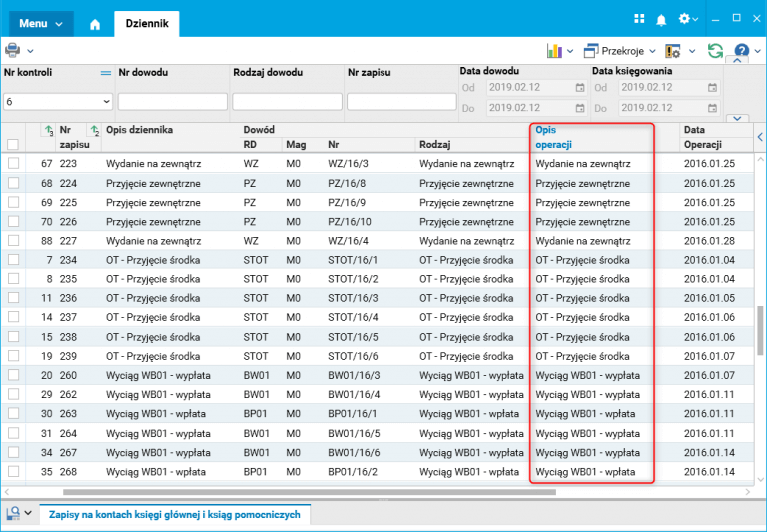Expand the help dropdown arrow

758,51
